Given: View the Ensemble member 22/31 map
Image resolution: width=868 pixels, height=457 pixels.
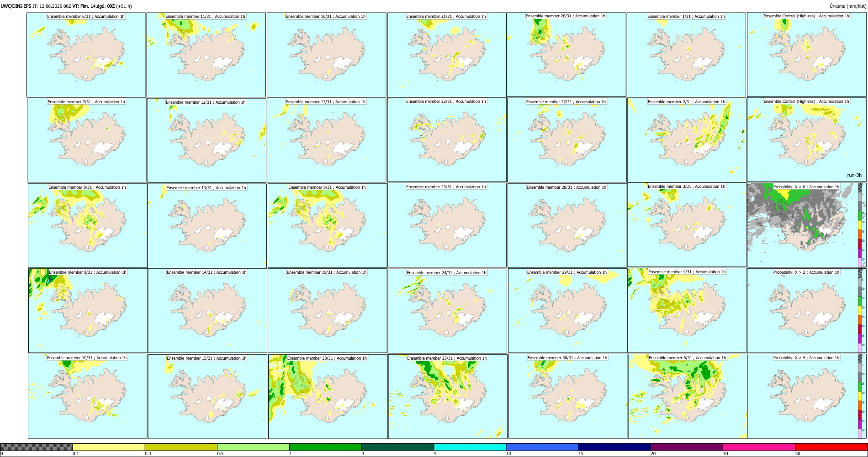Looking at the screenshot, I should (447, 139).
